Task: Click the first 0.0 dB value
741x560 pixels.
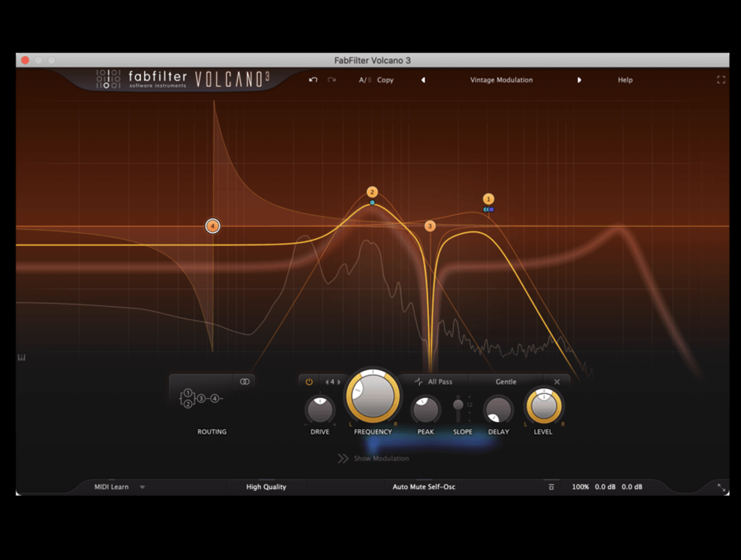Action: point(605,487)
